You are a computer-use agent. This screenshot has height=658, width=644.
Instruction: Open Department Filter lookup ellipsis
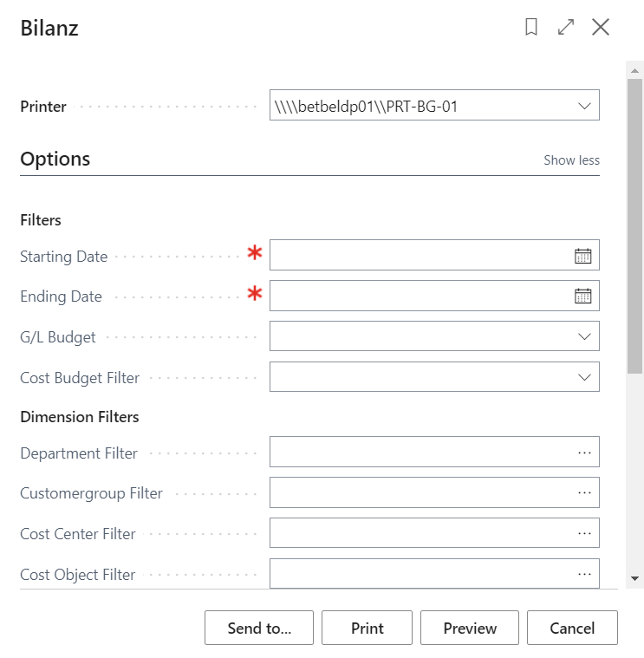(x=584, y=453)
